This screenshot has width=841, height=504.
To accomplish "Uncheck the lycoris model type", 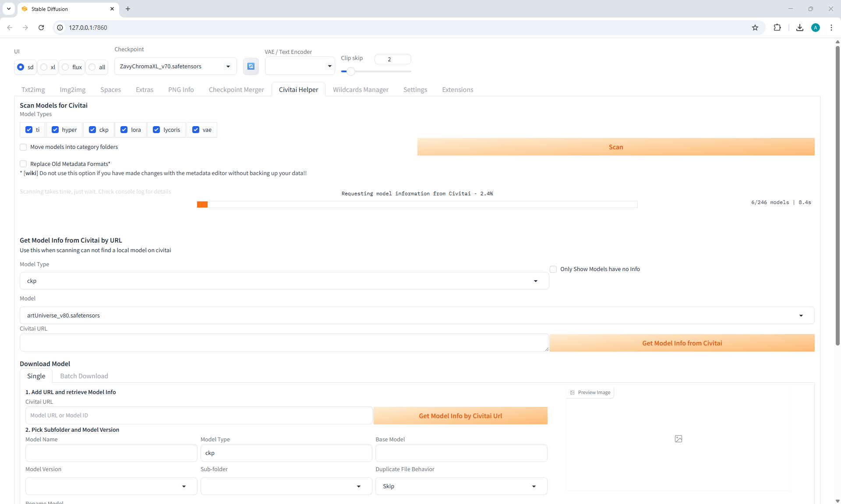I will [x=156, y=130].
